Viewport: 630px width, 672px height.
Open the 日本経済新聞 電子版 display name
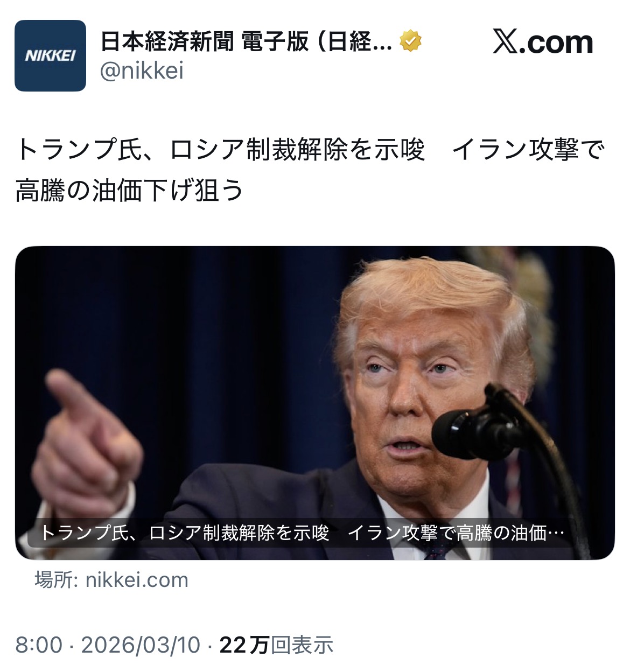click(205, 42)
